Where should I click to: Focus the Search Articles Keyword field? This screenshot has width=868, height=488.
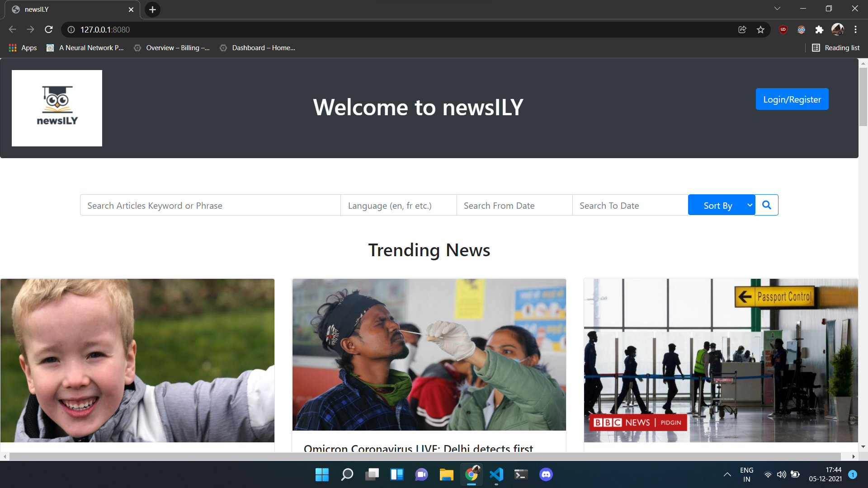(x=210, y=205)
